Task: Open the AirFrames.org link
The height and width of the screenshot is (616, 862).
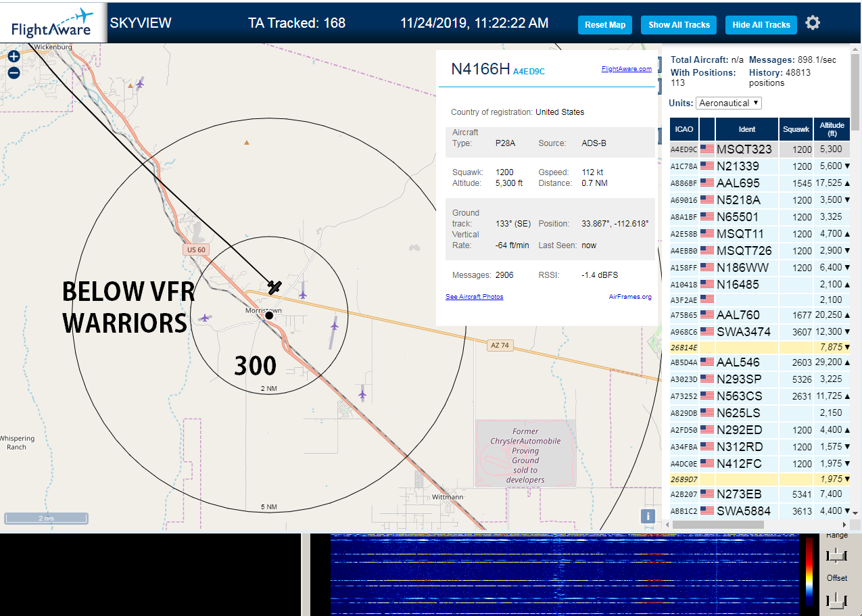Action: pyautogui.click(x=630, y=297)
